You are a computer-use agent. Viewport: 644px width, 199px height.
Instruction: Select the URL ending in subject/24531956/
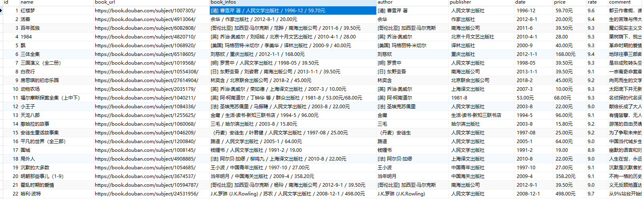[x=146, y=194]
